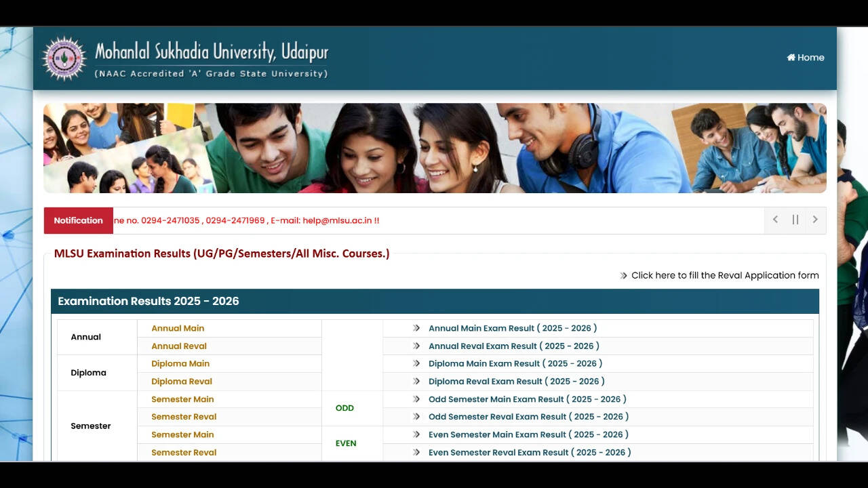Image resolution: width=868 pixels, height=488 pixels.
Task: Click the arrow icon beside Reval Application form
Action: 624,275
